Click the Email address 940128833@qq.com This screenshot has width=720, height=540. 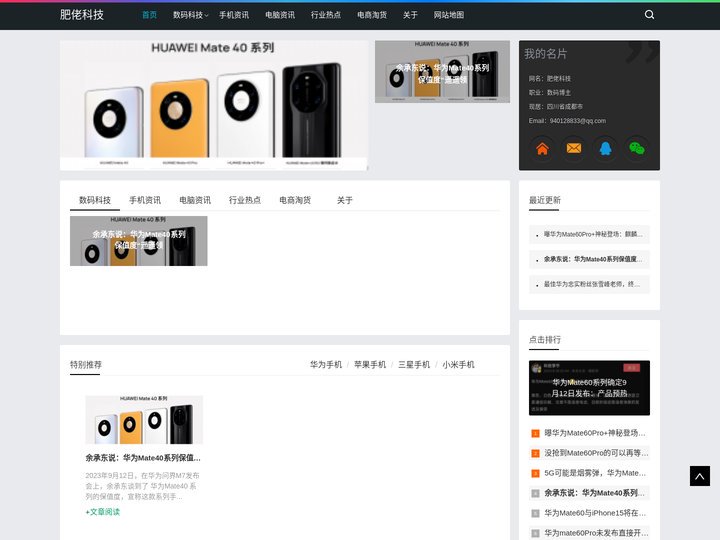[x=578, y=121]
